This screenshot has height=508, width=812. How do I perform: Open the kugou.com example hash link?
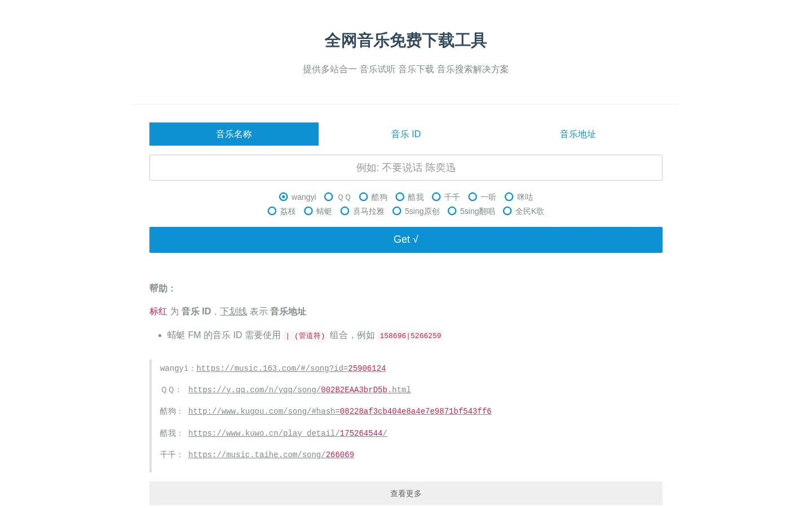tap(340, 411)
